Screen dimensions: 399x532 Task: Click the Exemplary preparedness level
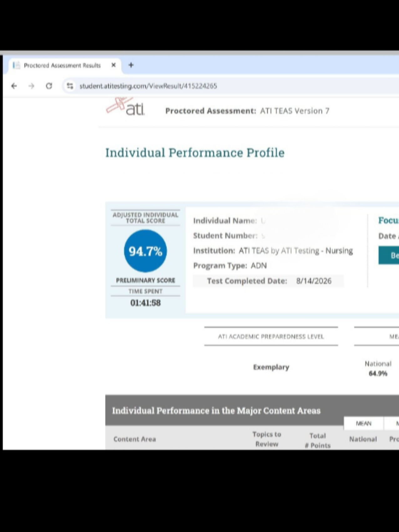pyautogui.click(x=271, y=367)
